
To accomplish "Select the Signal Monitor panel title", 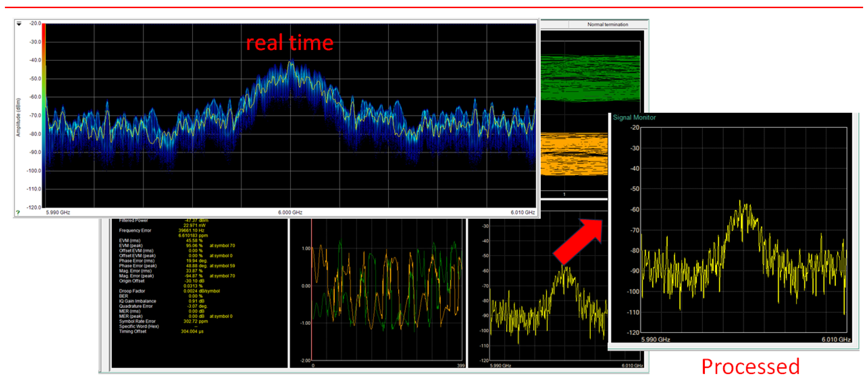I will 634,117.
